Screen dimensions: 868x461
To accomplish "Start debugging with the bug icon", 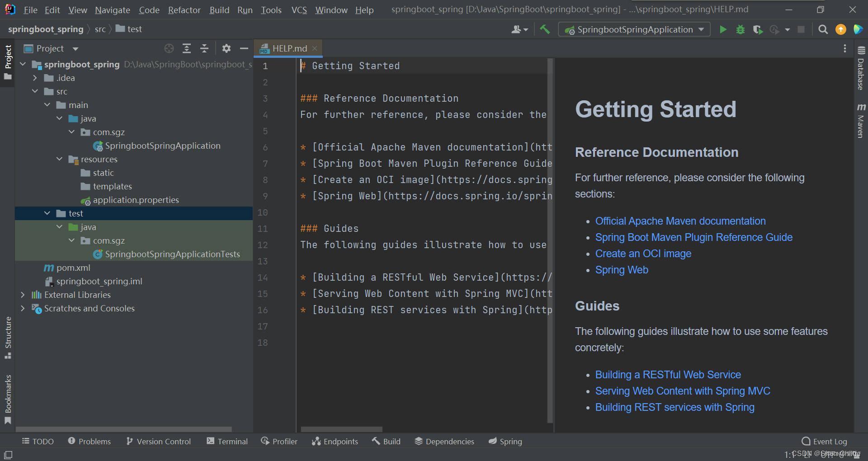I will coord(741,29).
